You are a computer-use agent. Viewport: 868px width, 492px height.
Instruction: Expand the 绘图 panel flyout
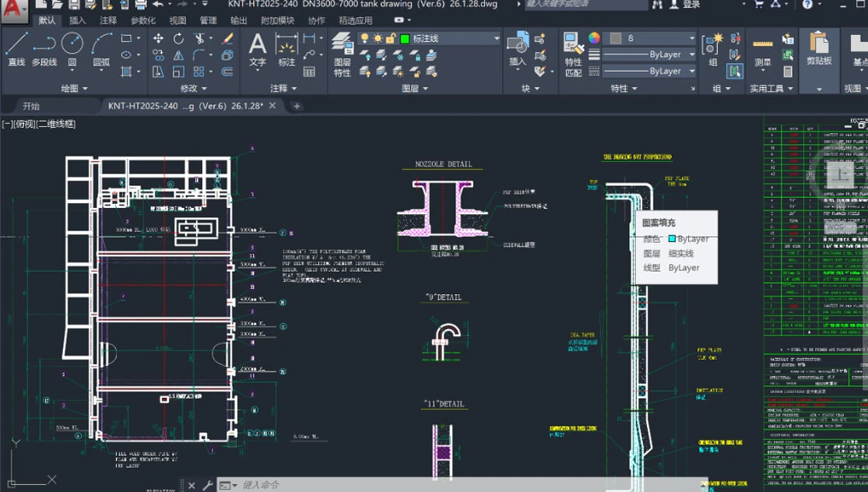coord(74,88)
